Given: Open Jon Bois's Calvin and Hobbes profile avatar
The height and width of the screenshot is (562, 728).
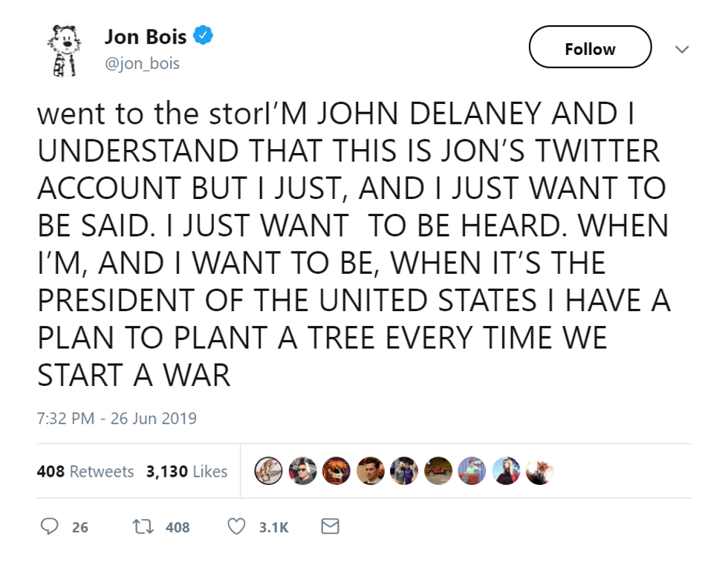Looking at the screenshot, I should [63, 48].
